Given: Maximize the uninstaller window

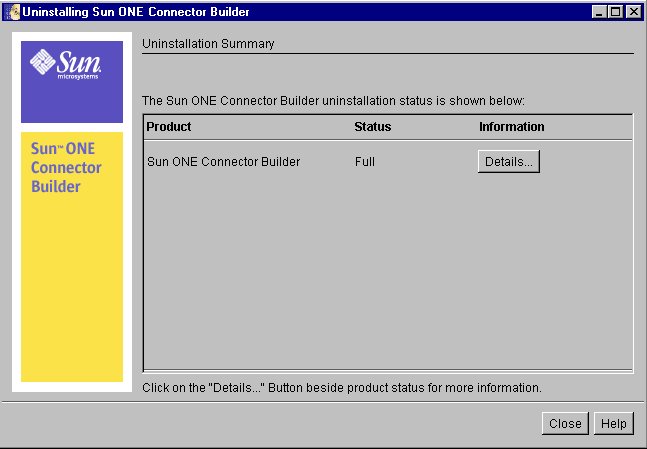Looking at the screenshot, I should pyautogui.click(x=615, y=12).
